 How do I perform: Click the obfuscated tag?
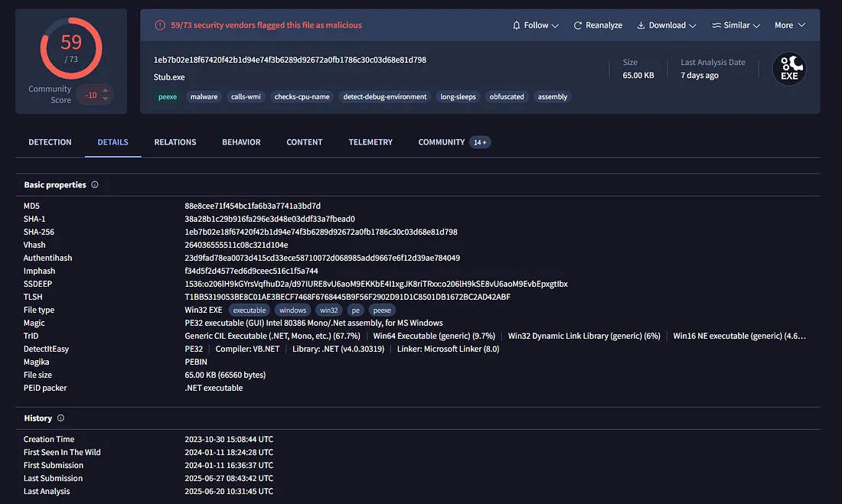pyautogui.click(x=507, y=97)
